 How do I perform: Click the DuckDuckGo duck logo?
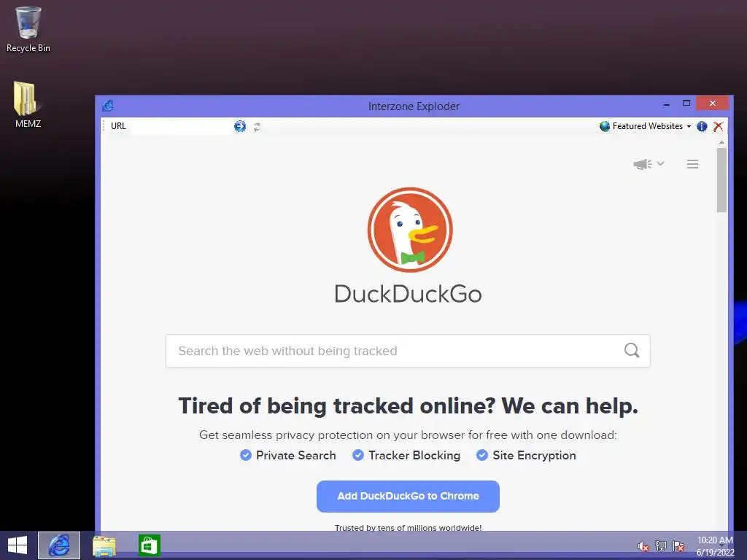pyautogui.click(x=410, y=230)
